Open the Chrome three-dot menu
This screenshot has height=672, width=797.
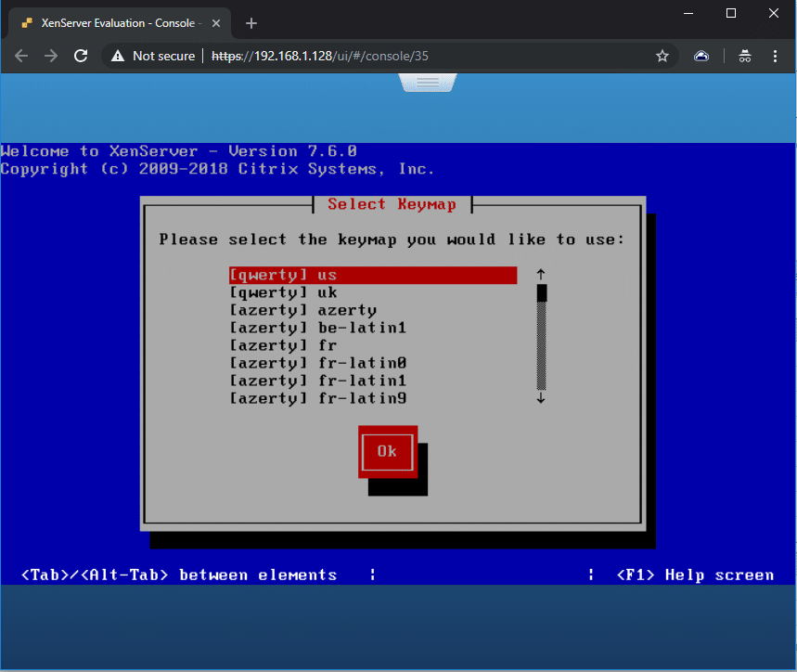(x=775, y=56)
